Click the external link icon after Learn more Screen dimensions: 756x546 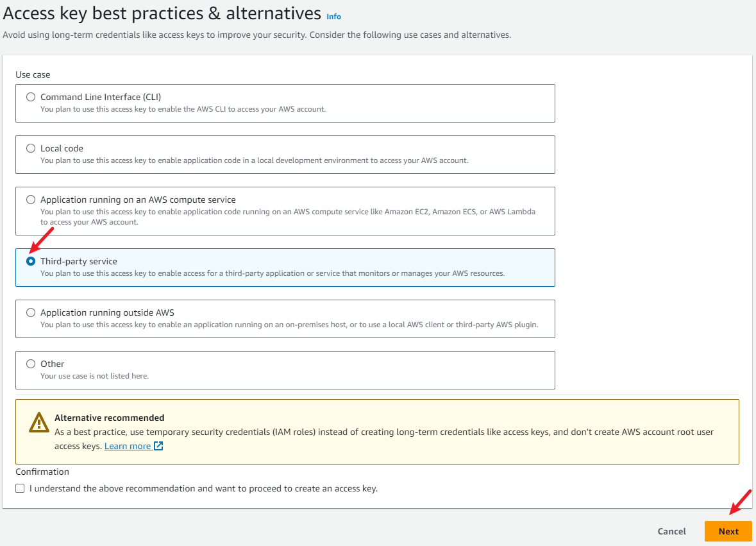pos(158,446)
